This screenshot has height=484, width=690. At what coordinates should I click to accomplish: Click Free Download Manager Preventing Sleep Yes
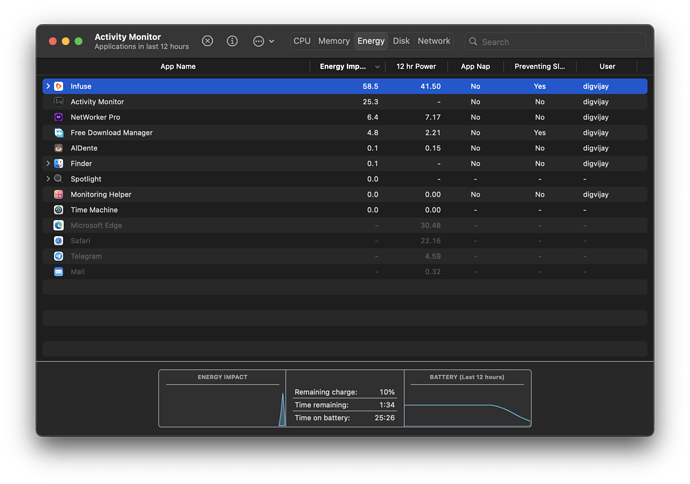[540, 132]
